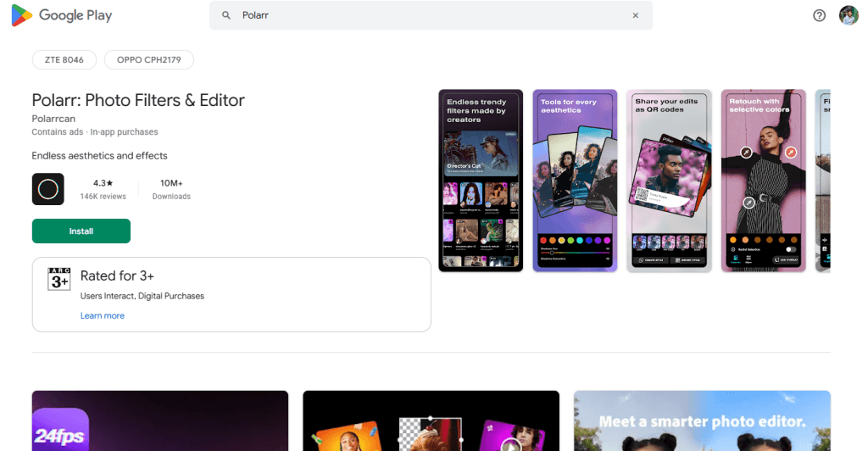Open the account profile avatar

[849, 15]
